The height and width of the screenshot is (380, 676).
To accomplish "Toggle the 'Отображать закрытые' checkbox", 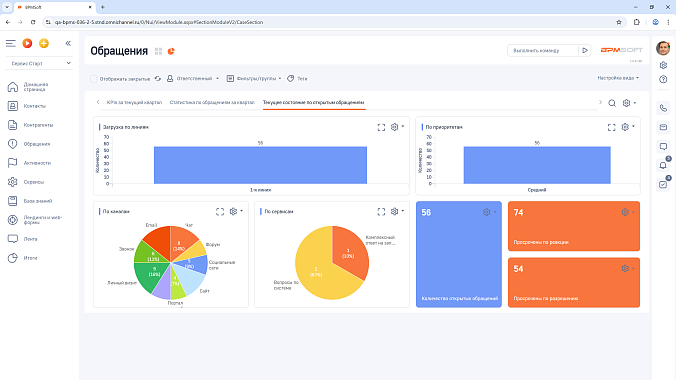I will [x=94, y=79].
